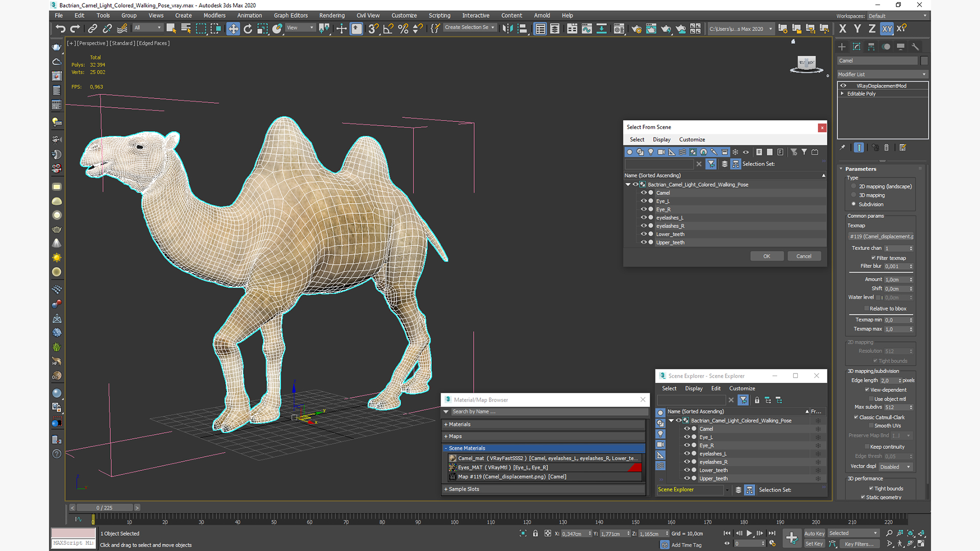Toggle the Percent Snap icon
This screenshot has width=980, height=551.
[x=403, y=29]
